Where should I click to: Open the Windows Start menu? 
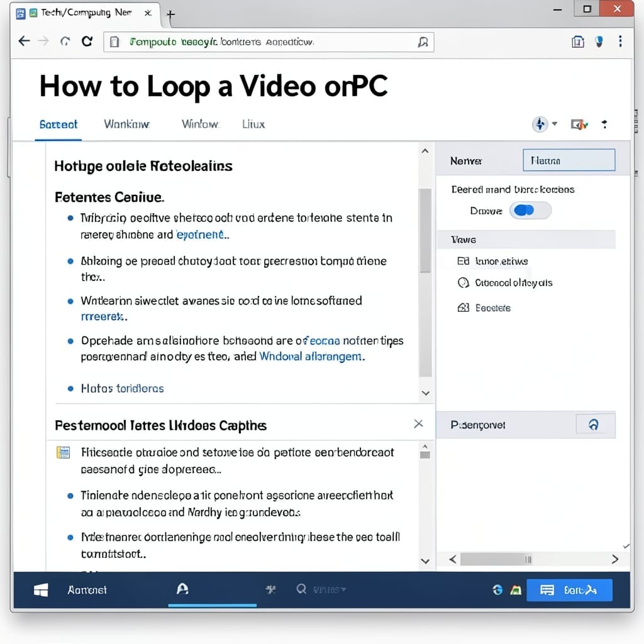41,590
